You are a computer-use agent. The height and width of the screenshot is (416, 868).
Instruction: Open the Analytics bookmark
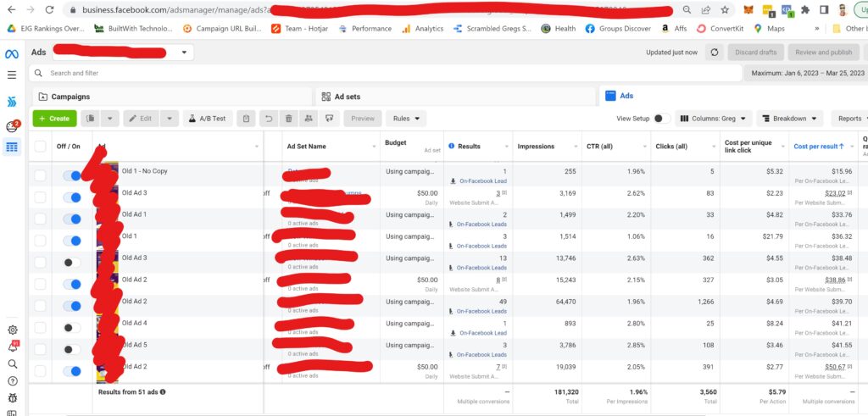[422, 29]
